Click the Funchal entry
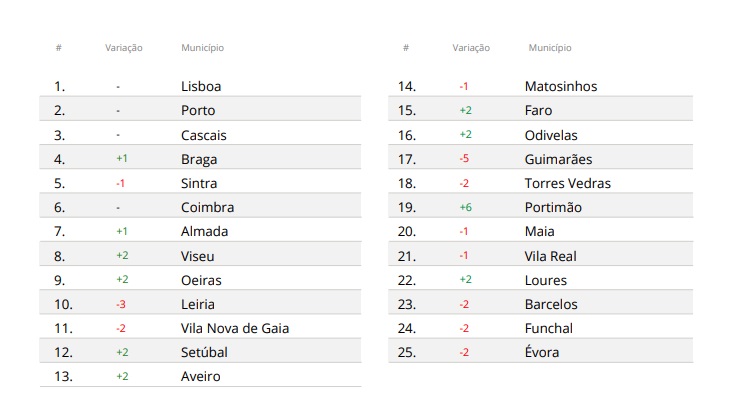This screenshot has height=413, width=738. tap(549, 328)
